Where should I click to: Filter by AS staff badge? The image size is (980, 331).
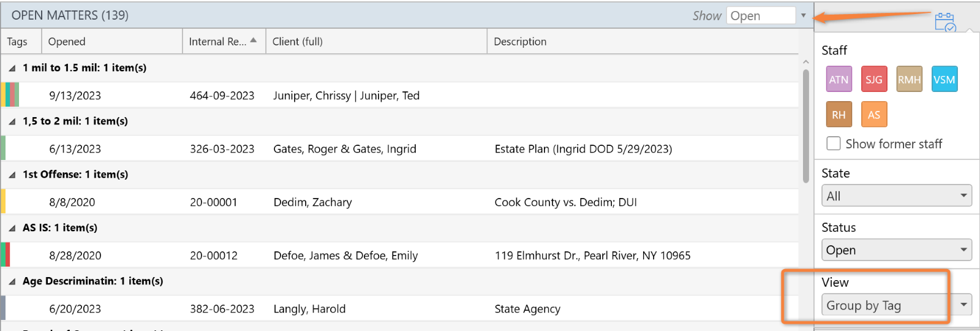pos(874,115)
